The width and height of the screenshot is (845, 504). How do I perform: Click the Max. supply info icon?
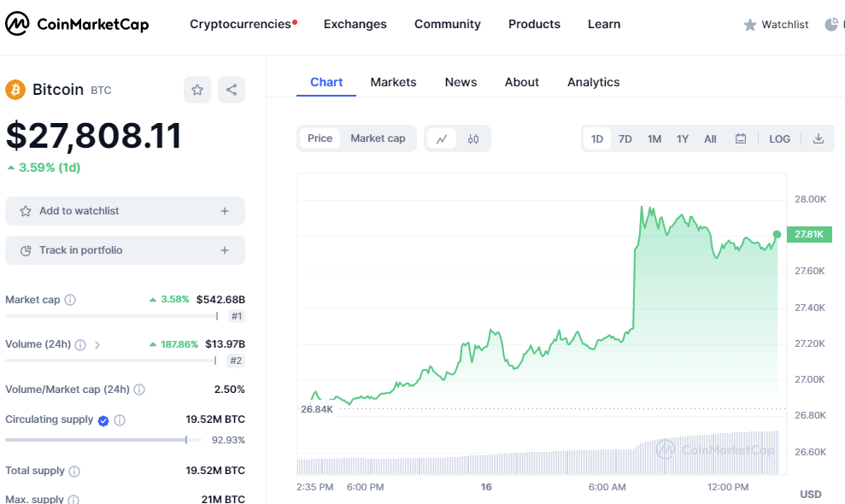[x=73, y=500]
